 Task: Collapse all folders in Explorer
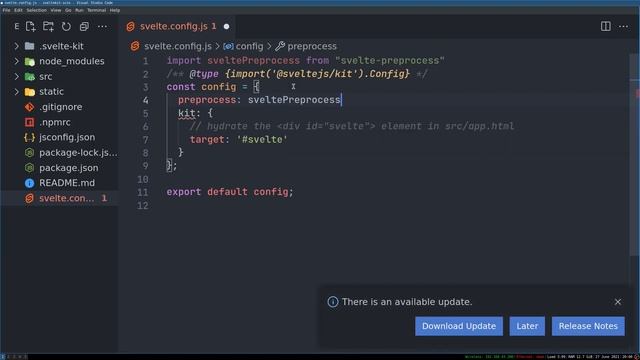(84, 27)
